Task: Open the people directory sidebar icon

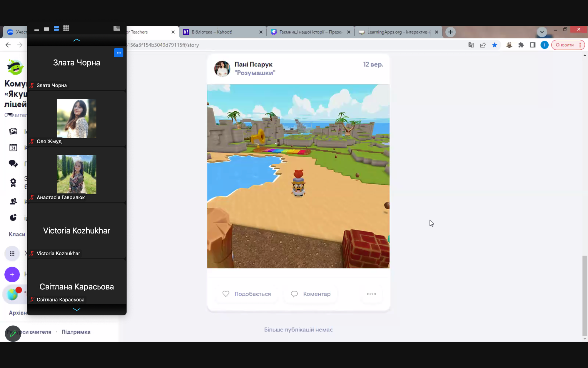Action: (x=13, y=201)
